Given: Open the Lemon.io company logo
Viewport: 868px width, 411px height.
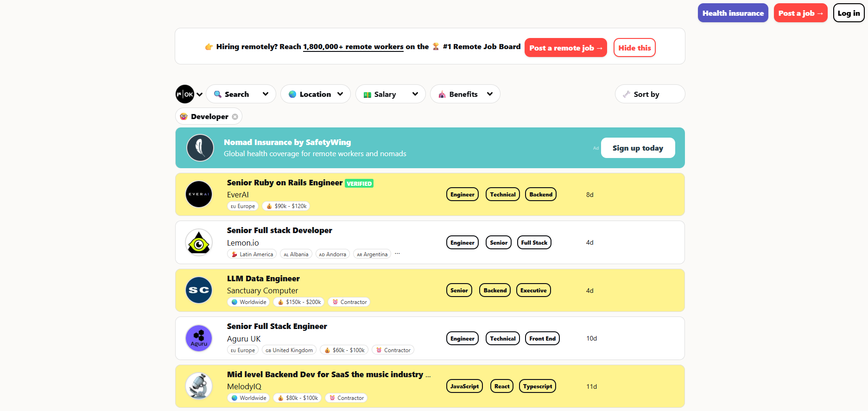Looking at the screenshot, I should coord(199,242).
